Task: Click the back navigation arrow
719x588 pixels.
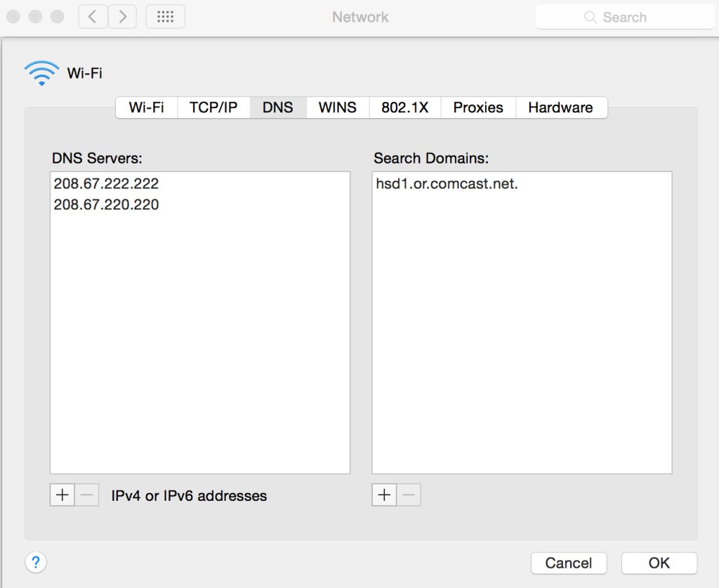Action: [x=92, y=16]
